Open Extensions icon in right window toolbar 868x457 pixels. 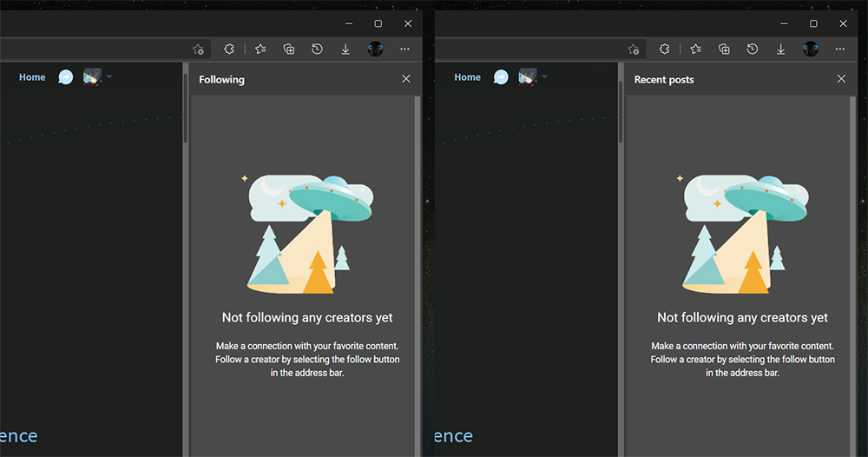point(664,49)
